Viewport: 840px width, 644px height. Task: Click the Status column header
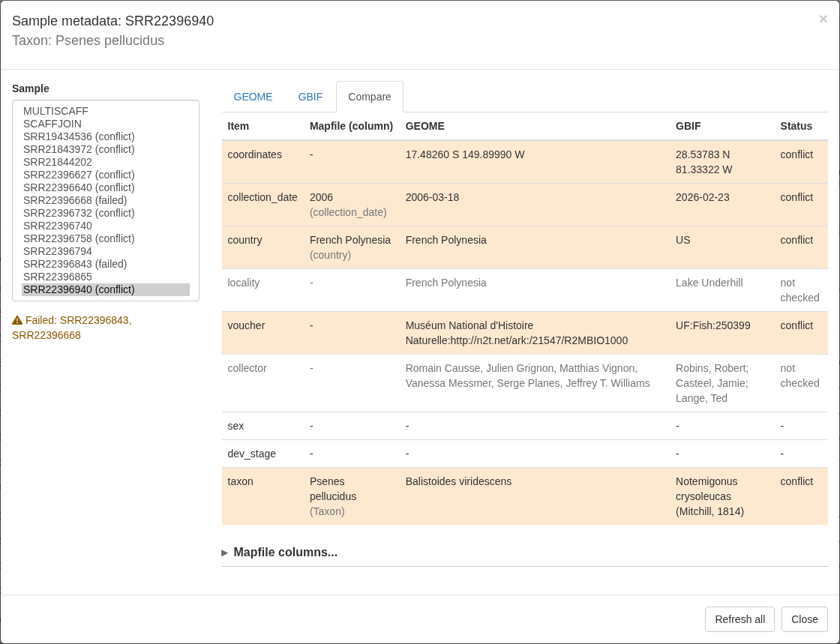(796, 127)
